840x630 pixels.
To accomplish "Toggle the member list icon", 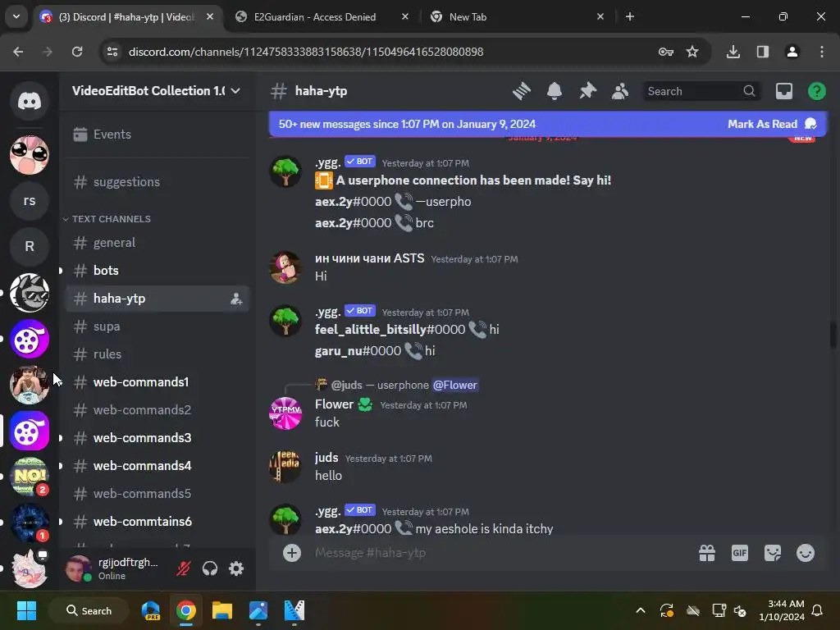I will [x=620, y=91].
